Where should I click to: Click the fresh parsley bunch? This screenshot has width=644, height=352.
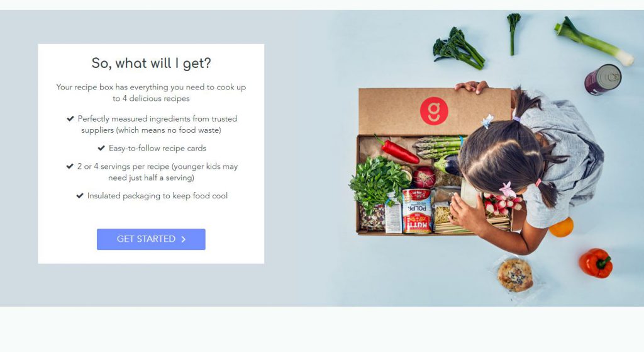tap(378, 181)
